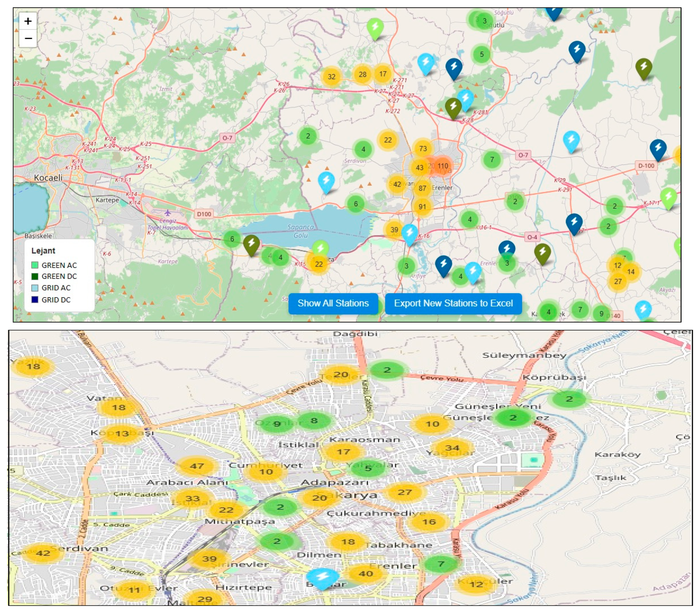Click the Show All Stations button
Screen dimensions: 700x613
coord(333,303)
